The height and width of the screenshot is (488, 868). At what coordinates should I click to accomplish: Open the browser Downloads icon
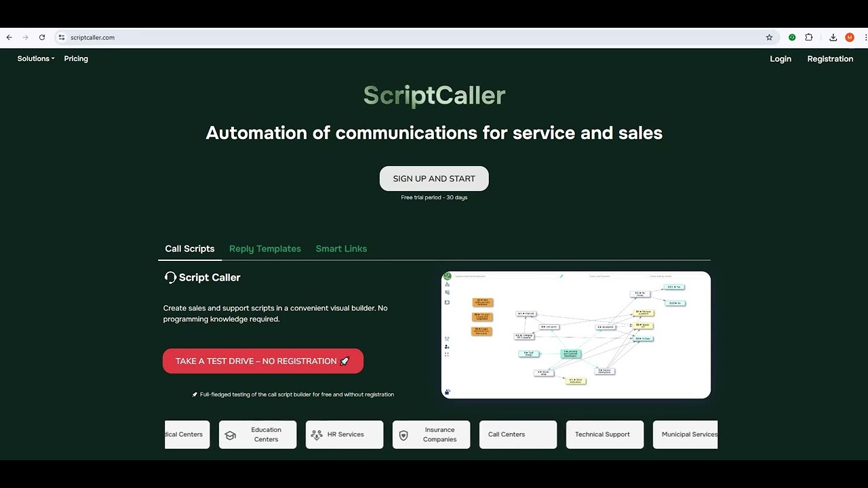[833, 37]
